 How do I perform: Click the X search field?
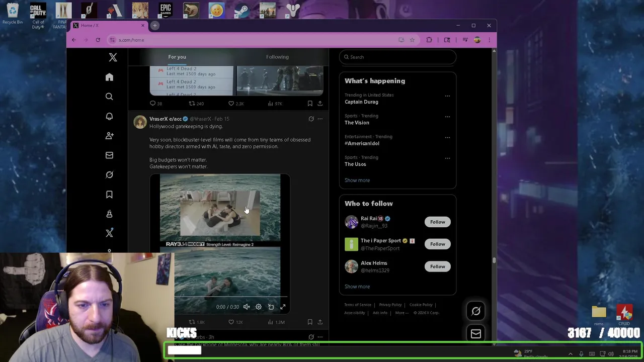pyautogui.click(x=397, y=57)
